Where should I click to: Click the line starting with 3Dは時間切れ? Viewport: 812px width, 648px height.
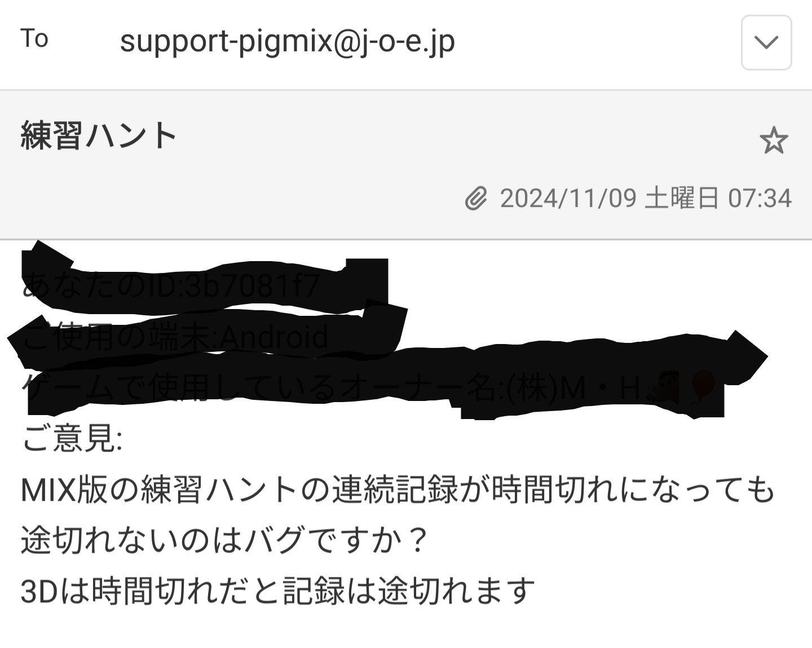tap(277, 591)
